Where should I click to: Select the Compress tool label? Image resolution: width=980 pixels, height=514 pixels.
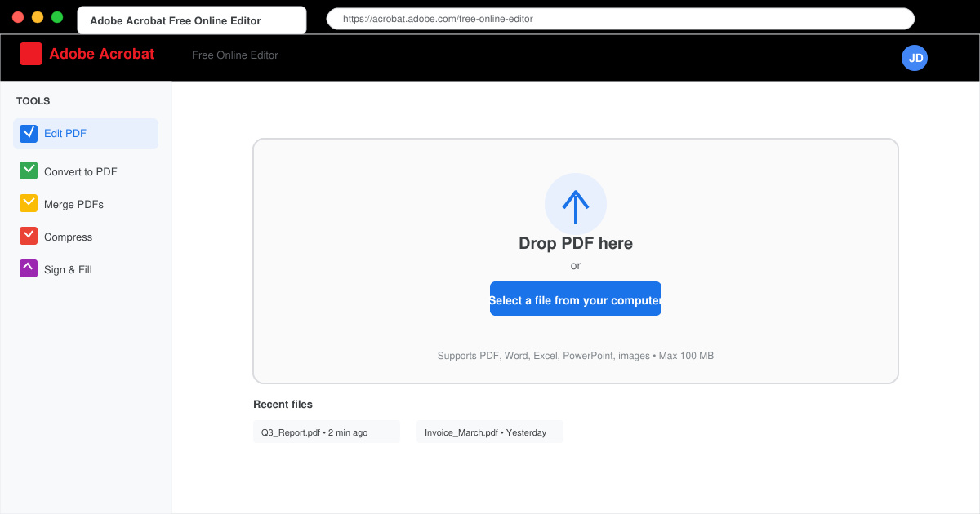point(69,237)
